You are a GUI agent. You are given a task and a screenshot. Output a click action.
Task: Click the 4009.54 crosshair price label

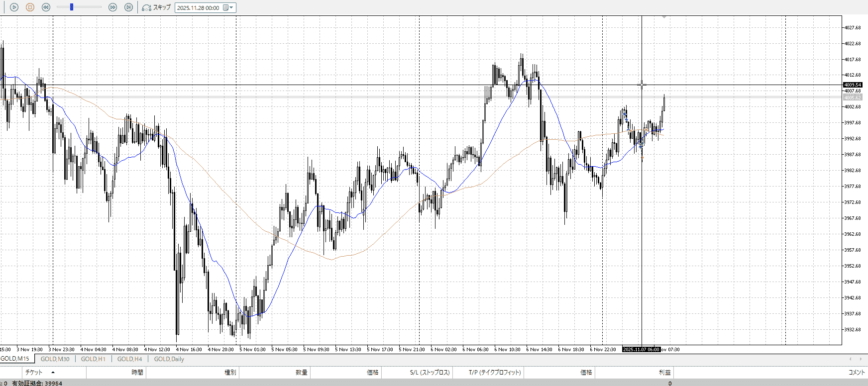coord(853,85)
